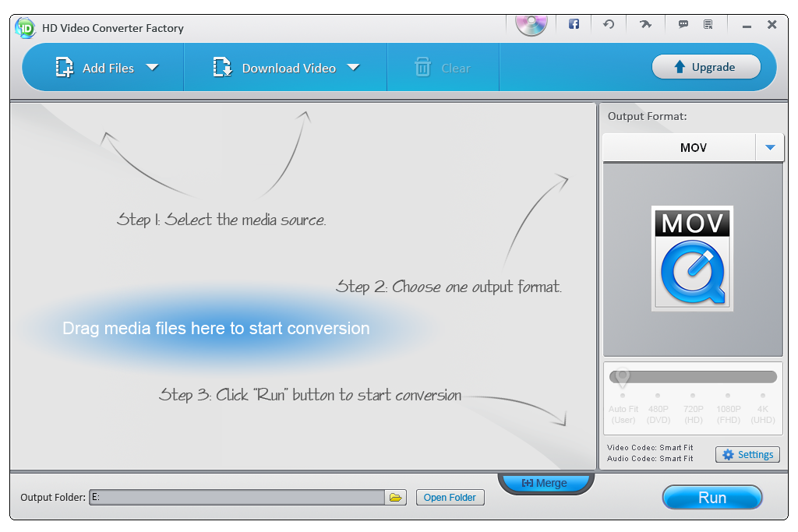This screenshot has width=798, height=532.
Task: Click the Clear trash button
Action: (x=443, y=68)
